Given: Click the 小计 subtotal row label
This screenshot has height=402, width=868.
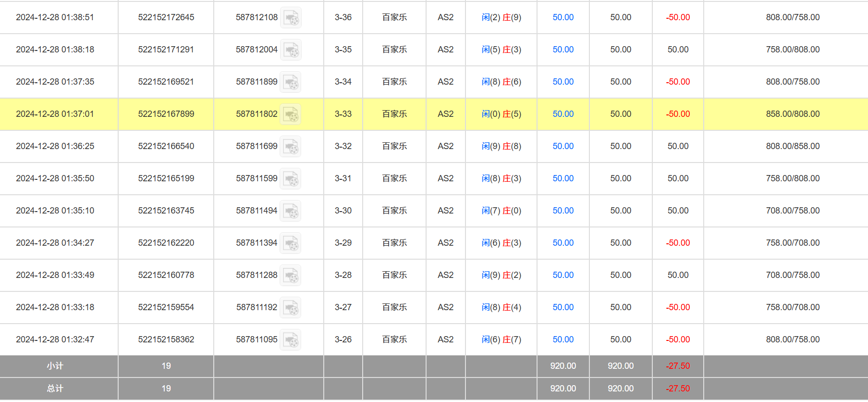Looking at the screenshot, I should click(x=55, y=366).
